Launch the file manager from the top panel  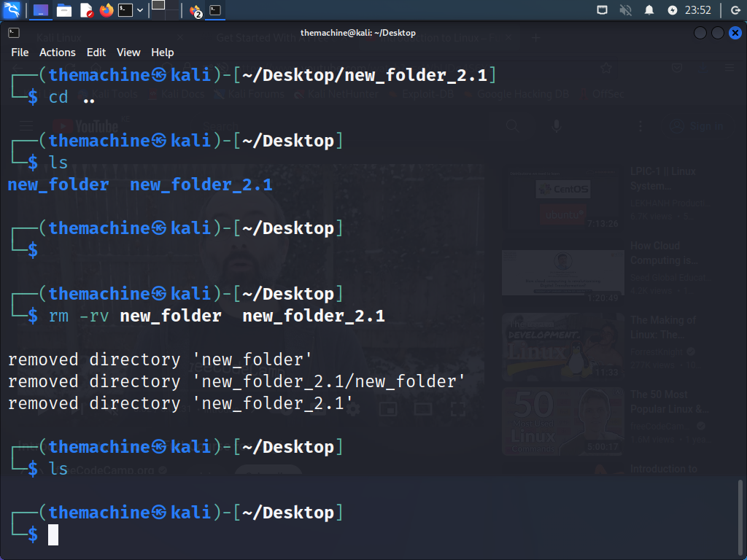click(x=63, y=9)
